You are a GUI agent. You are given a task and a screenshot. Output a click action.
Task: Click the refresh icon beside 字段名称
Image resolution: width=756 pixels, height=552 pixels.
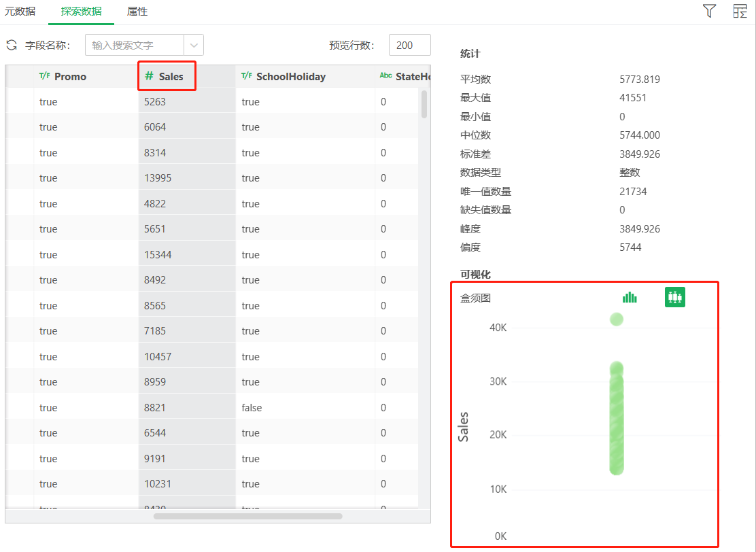point(12,46)
